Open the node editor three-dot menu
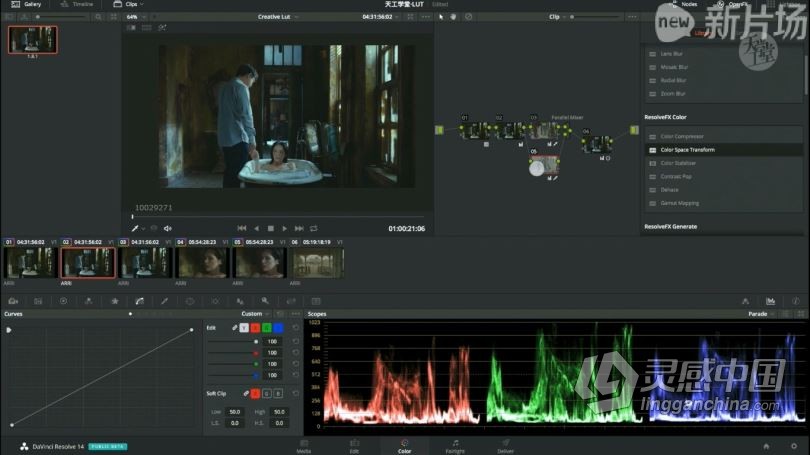The height and width of the screenshot is (455, 810). pos(632,17)
